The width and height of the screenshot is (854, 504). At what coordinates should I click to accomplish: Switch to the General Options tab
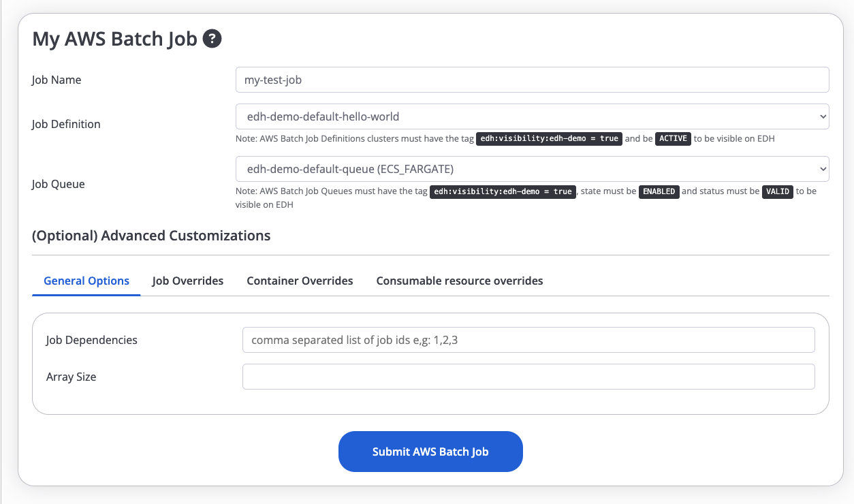pos(86,281)
